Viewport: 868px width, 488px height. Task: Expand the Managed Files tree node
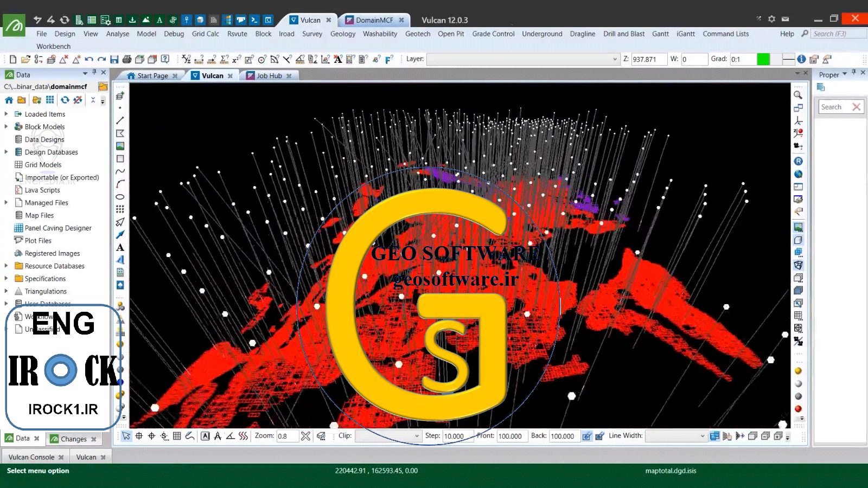6,202
